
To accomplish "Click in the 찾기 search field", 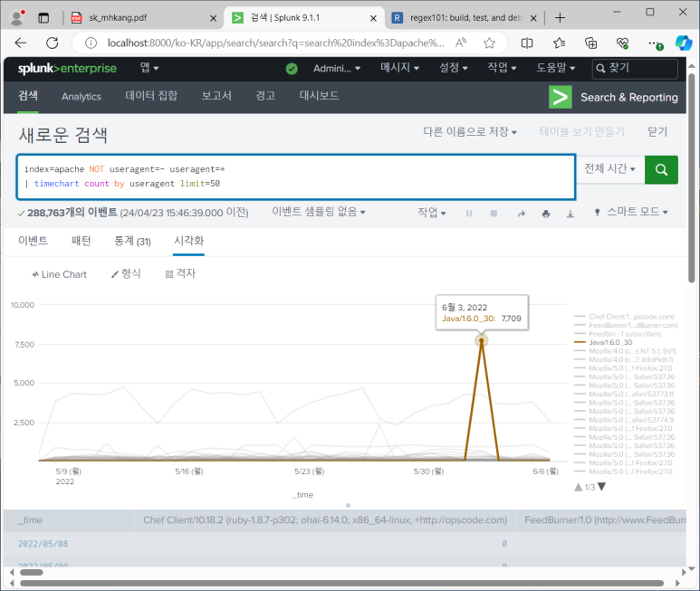I will point(635,68).
